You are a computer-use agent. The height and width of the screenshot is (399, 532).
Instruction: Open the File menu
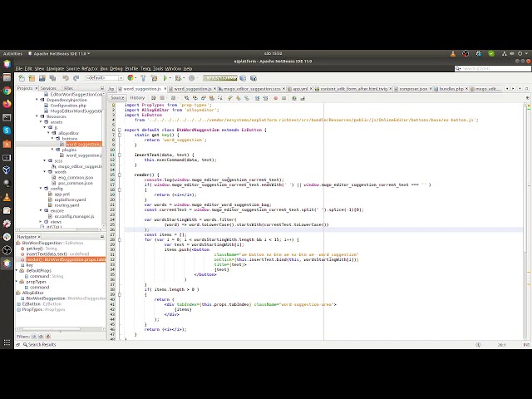click(x=18, y=68)
